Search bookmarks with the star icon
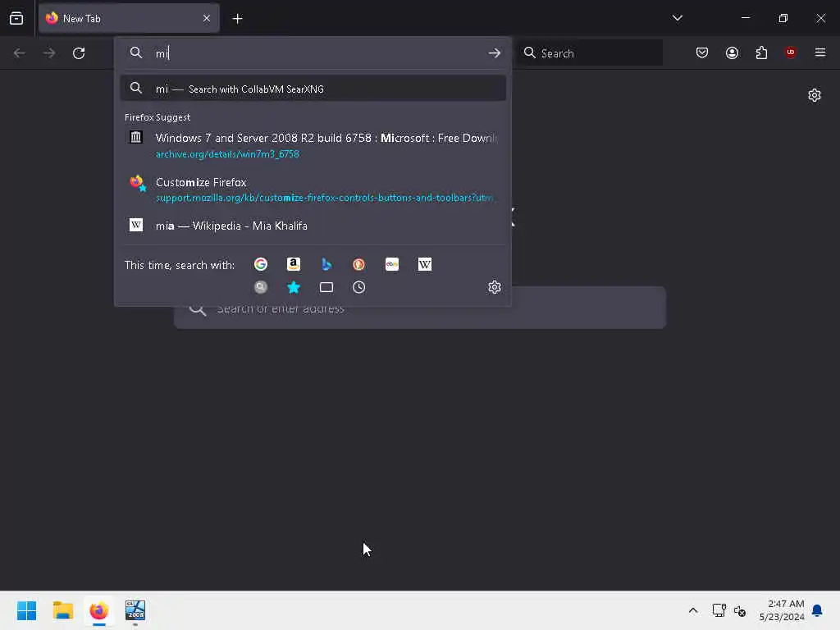 293,287
